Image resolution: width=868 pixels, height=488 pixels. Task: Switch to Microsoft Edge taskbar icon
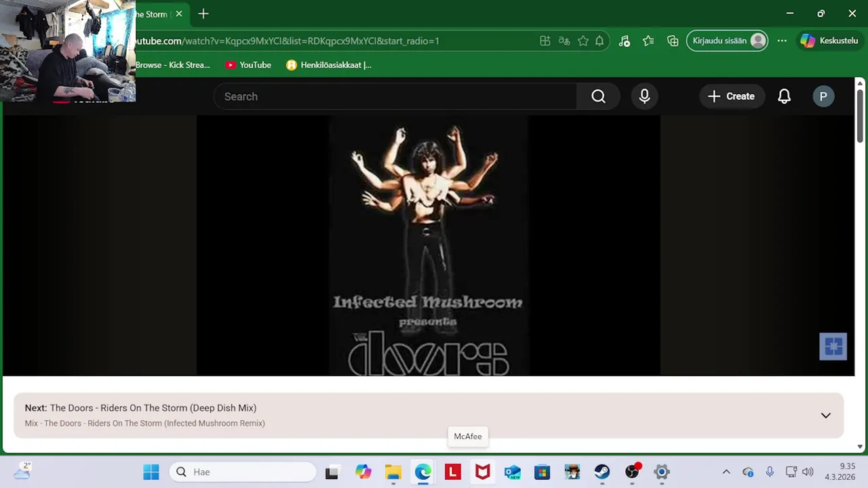423,472
